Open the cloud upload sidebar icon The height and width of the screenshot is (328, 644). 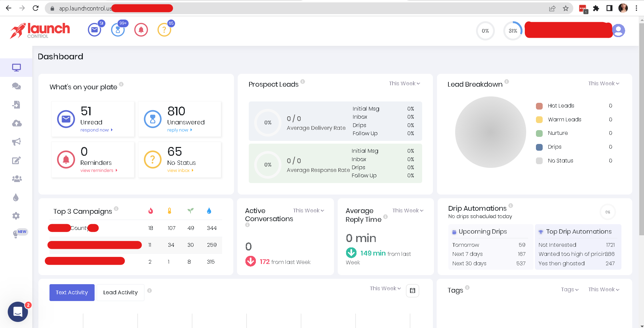pyautogui.click(x=16, y=123)
